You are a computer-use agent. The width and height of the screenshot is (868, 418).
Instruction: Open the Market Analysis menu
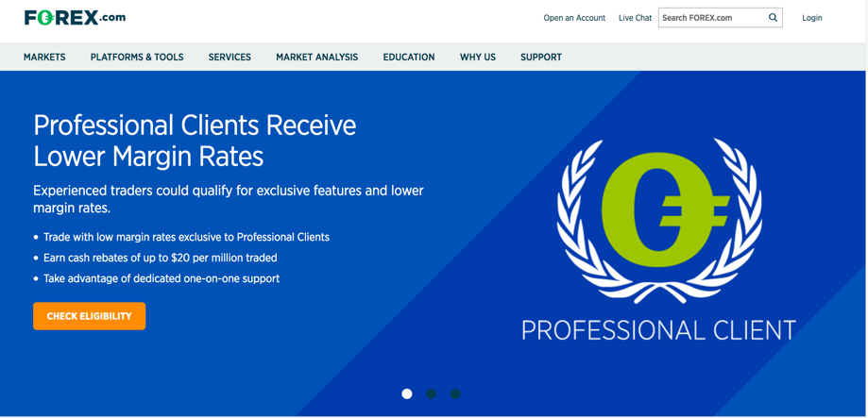[x=316, y=57]
